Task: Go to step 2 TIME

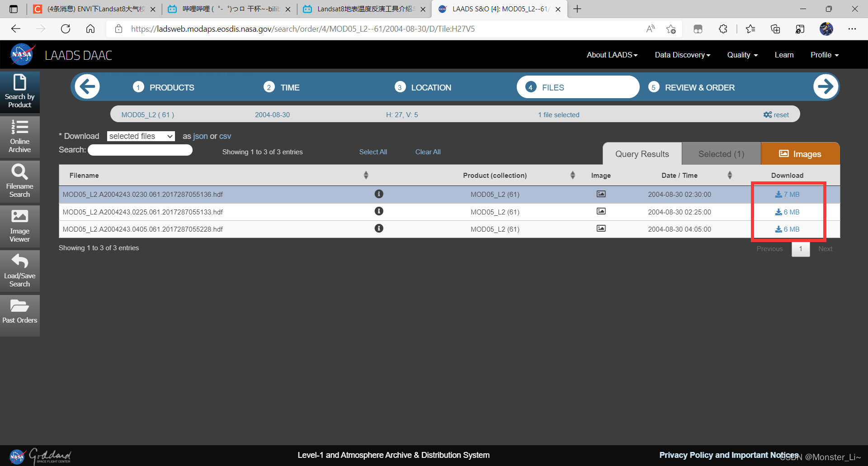Action: 282,87
